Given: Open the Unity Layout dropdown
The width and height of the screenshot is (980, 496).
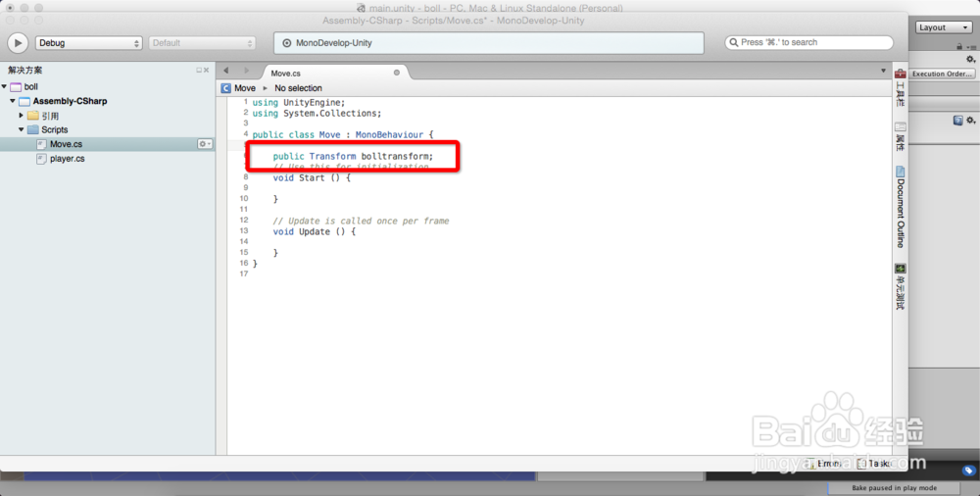Looking at the screenshot, I should pos(944,27).
